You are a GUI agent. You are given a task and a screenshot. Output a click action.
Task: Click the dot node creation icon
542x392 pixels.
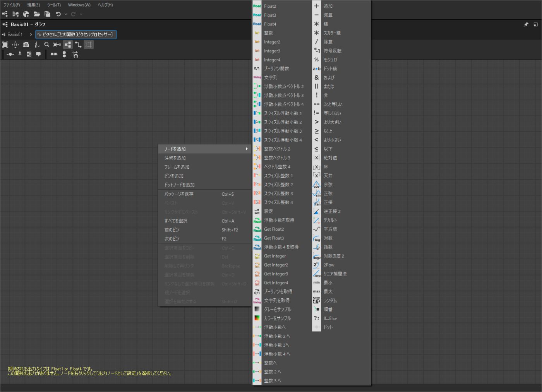[10, 54]
